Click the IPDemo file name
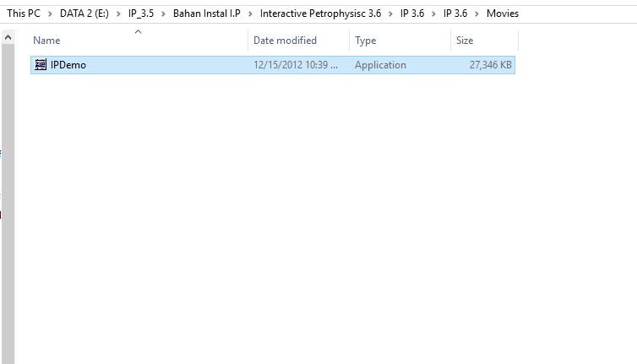Image resolution: width=637 pixels, height=364 pixels. 68,65
